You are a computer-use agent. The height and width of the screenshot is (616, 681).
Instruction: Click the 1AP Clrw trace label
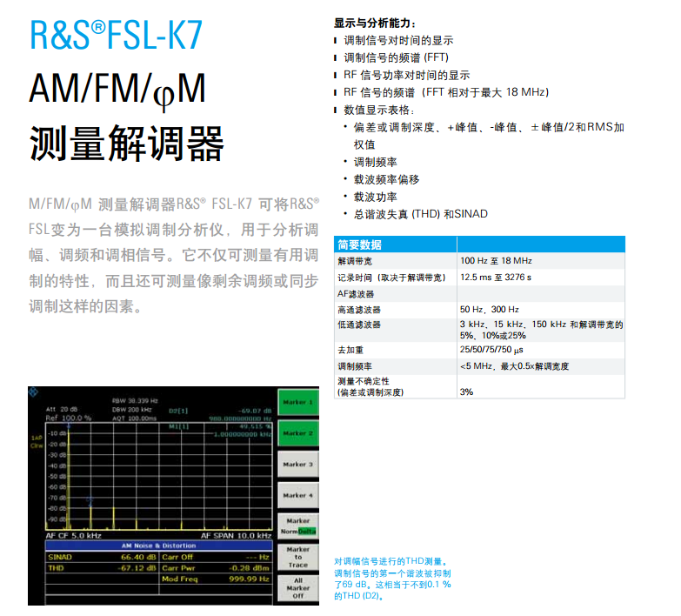[37, 442]
